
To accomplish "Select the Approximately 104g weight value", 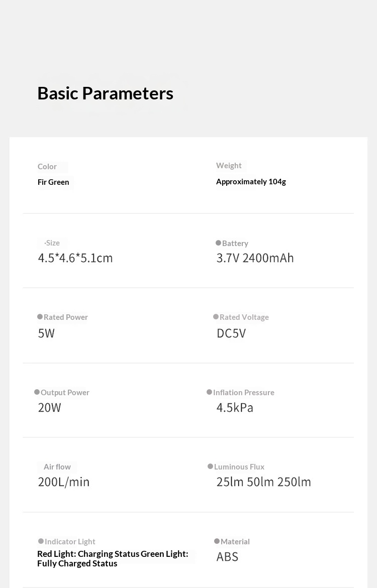I will coord(251,182).
